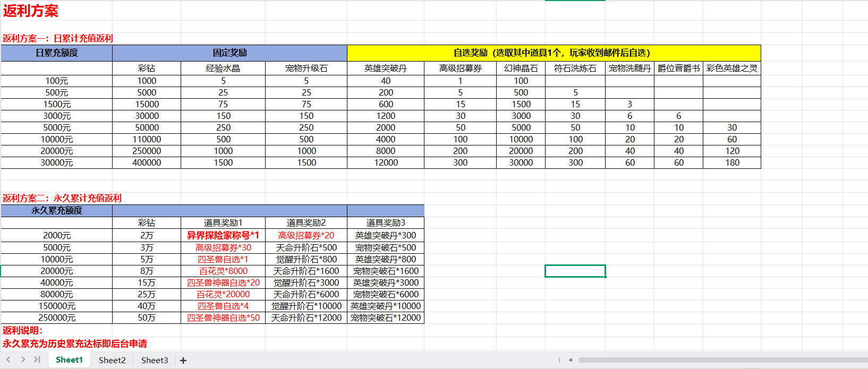Screen dimensions: 868x369
Task: Select the blue 固定奖励 header cell
Action: pyautogui.click(x=229, y=53)
